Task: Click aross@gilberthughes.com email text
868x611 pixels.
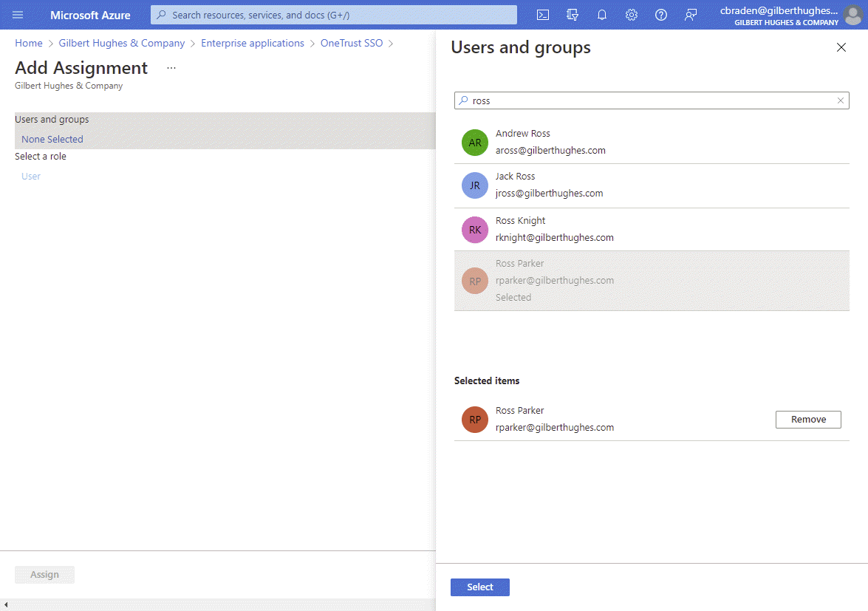Action: tap(550, 151)
